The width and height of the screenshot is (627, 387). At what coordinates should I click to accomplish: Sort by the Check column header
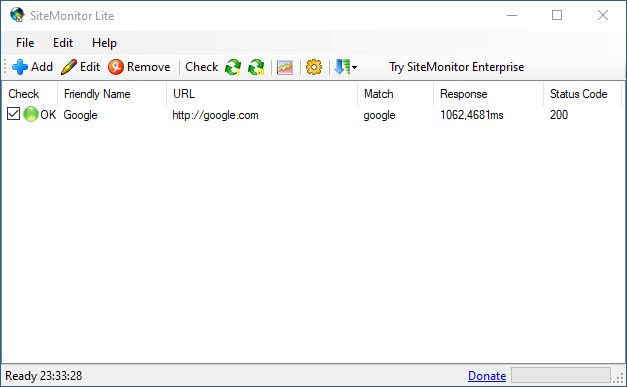click(30, 94)
